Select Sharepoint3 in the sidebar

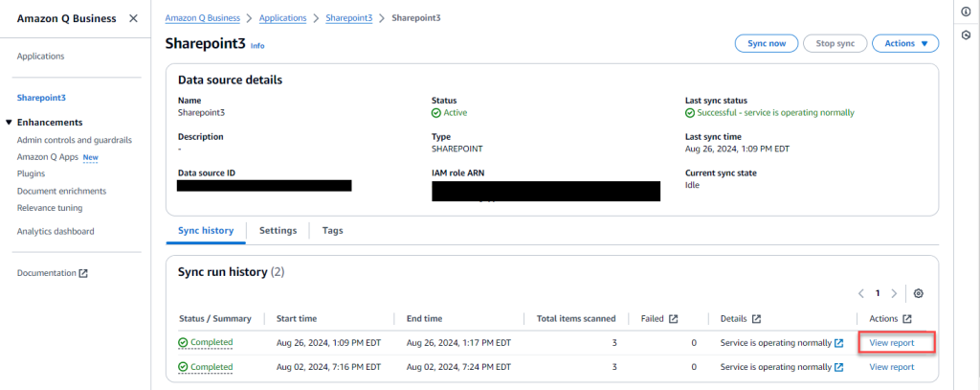click(x=41, y=98)
